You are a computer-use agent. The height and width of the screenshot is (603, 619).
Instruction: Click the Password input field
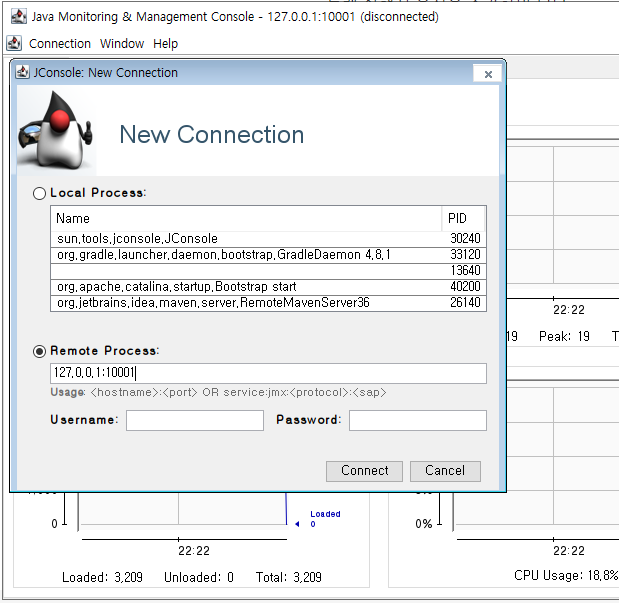pos(418,420)
